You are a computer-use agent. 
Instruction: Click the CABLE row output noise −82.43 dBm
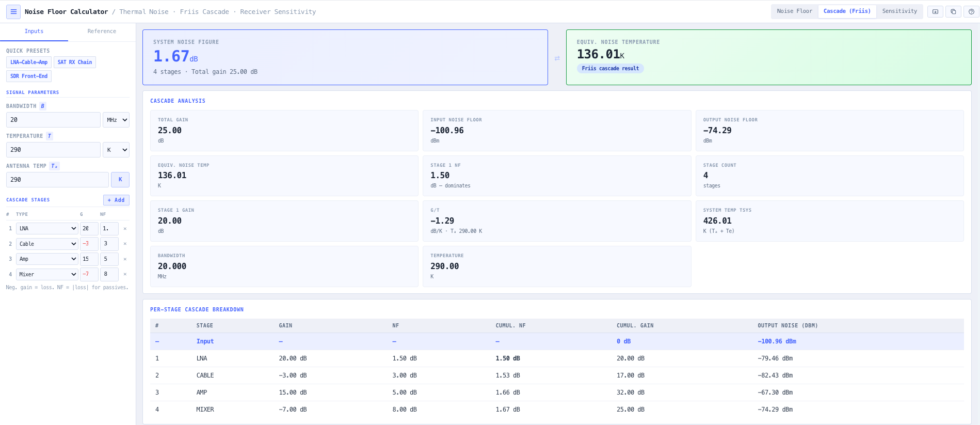[775, 375]
